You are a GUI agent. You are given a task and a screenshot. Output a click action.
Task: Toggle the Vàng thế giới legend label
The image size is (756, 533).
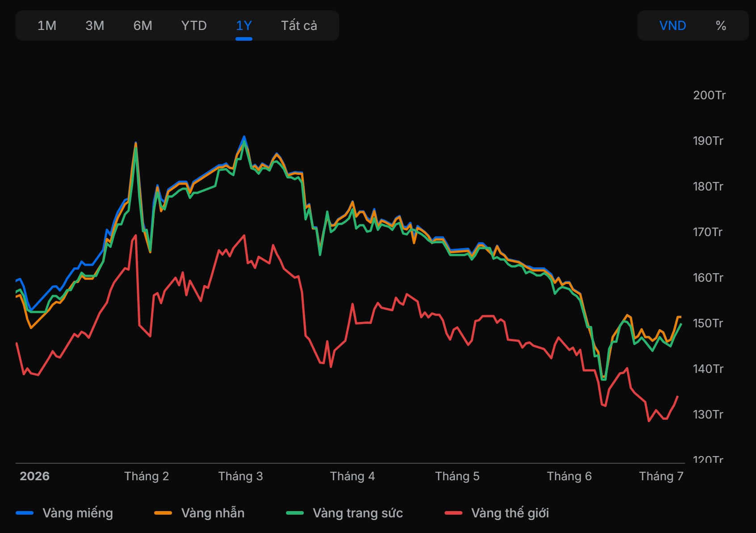tap(510, 513)
